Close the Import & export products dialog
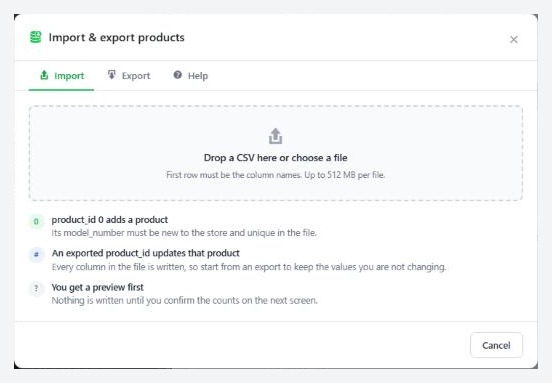 [514, 39]
